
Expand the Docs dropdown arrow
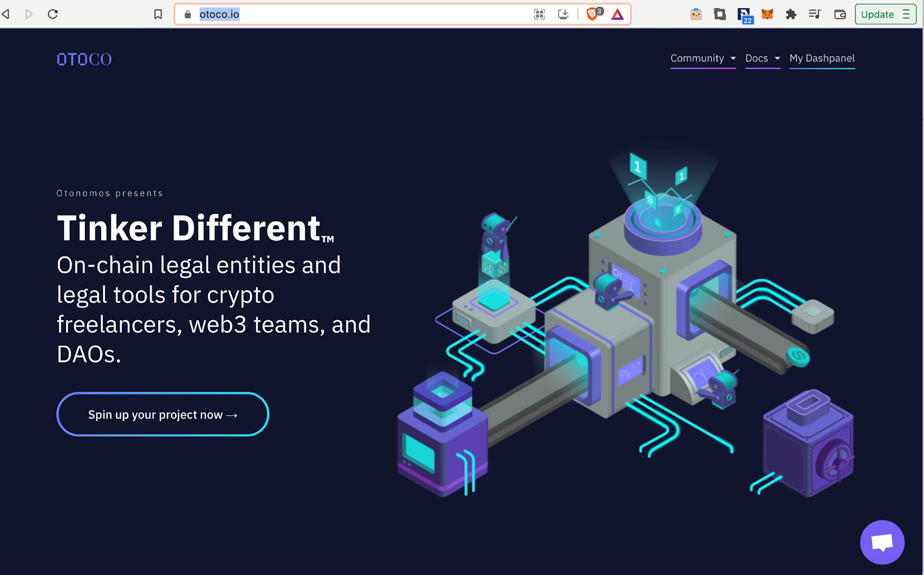pos(777,58)
